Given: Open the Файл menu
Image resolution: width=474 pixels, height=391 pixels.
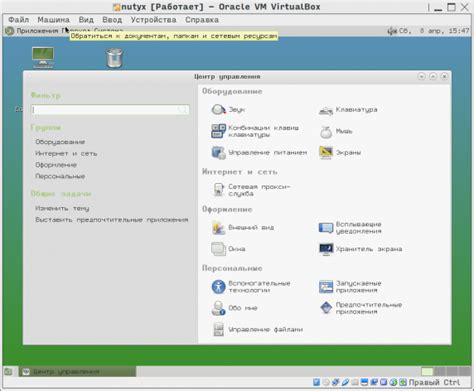Looking at the screenshot, I should click(x=19, y=20).
